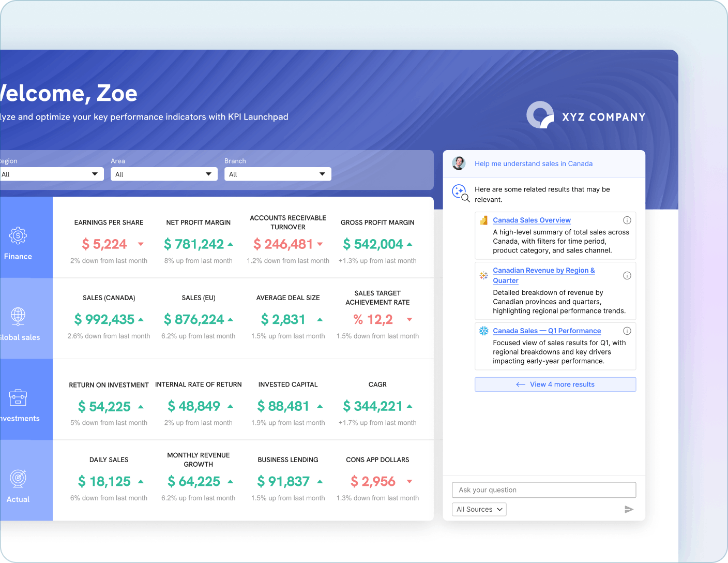Image resolution: width=728 pixels, height=563 pixels.
Task: Open the Region filter dropdown
Action: tap(52, 174)
